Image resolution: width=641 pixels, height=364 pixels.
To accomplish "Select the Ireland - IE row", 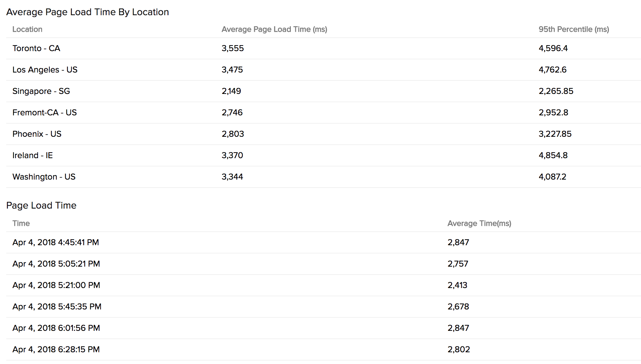I will [32, 155].
